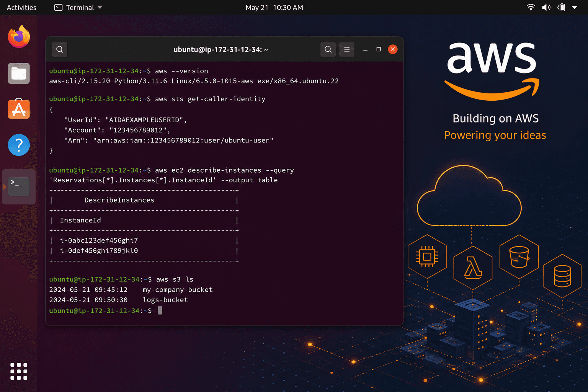The height and width of the screenshot is (392, 588).
Task: Launch Ubuntu Software from the dock
Action: [x=19, y=109]
